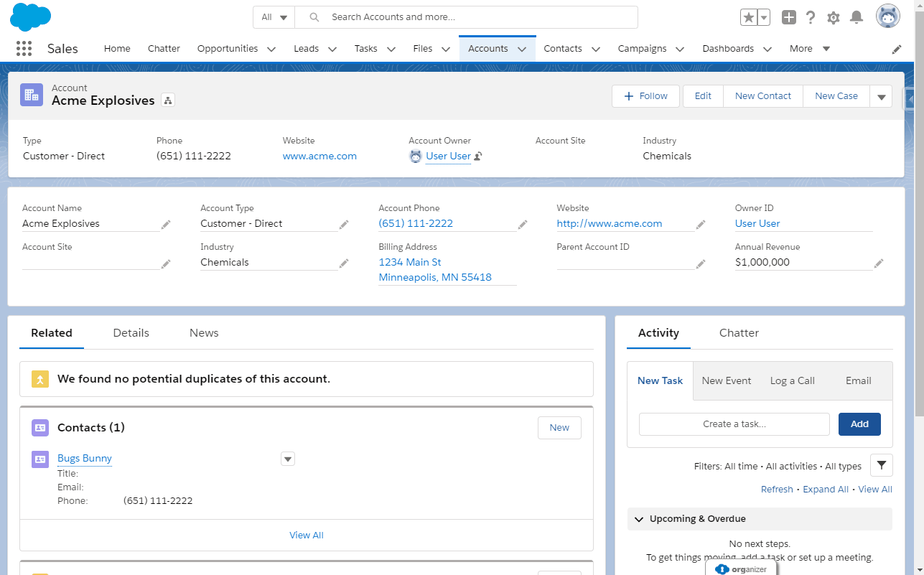Edit Industry field pencil icon
The width and height of the screenshot is (924, 575).
344,263
